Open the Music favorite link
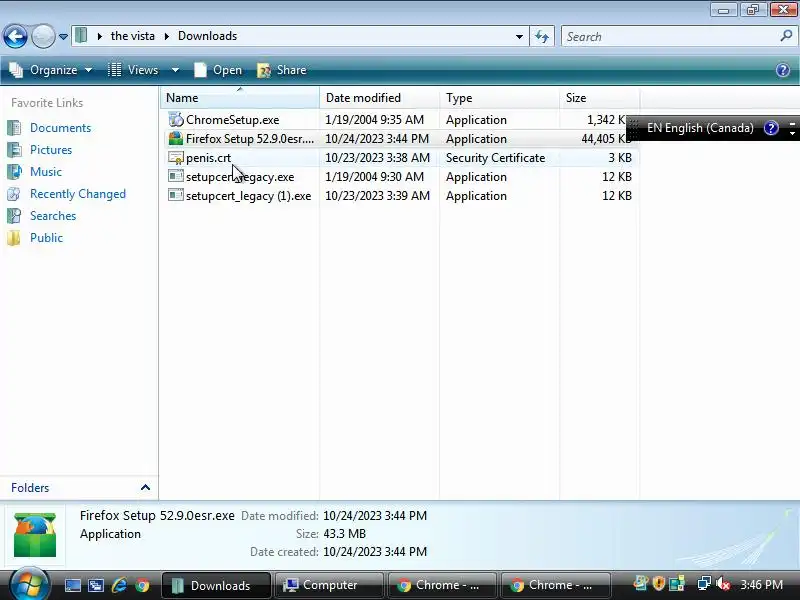800x600 pixels. 46,172
